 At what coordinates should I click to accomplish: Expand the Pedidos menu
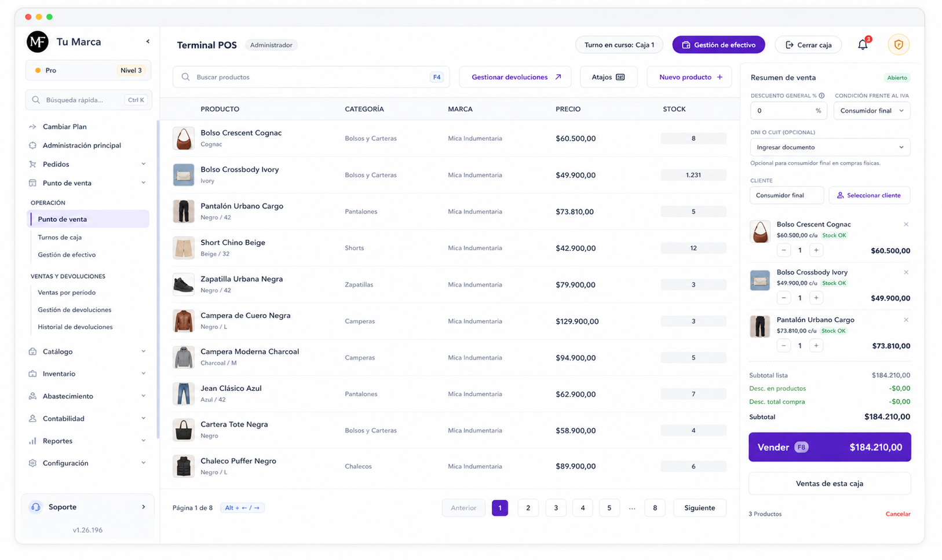click(144, 164)
